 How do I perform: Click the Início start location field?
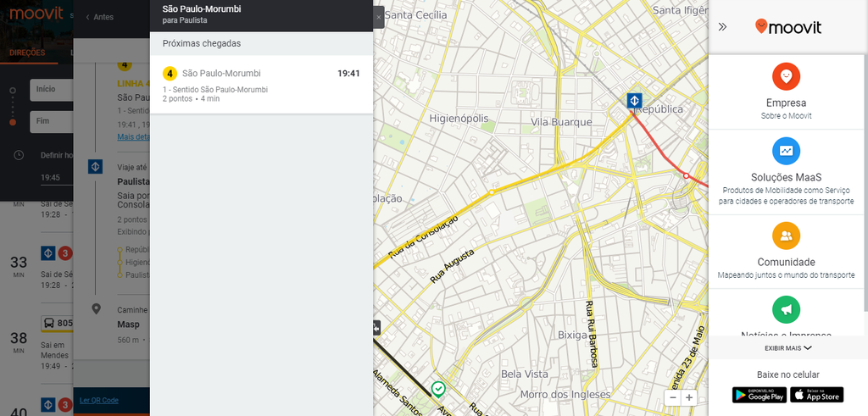[52, 90]
